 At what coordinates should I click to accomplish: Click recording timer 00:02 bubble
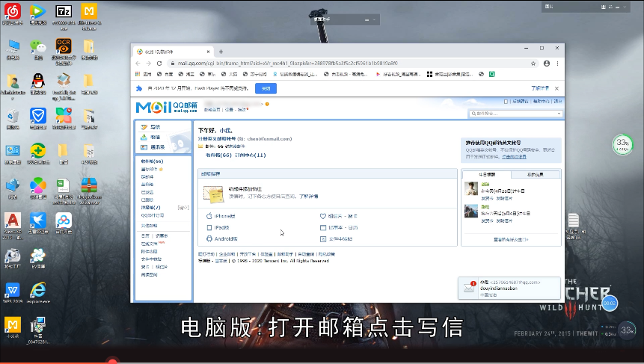click(x=610, y=303)
